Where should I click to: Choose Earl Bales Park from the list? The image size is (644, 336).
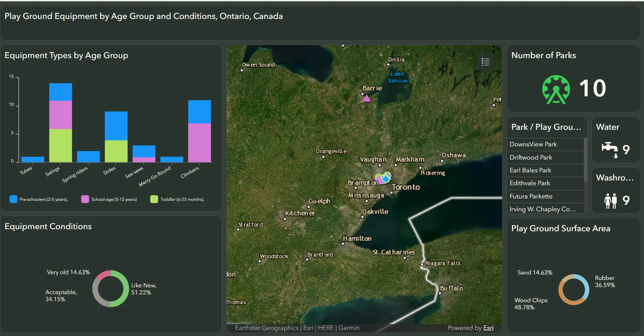tap(545, 170)
